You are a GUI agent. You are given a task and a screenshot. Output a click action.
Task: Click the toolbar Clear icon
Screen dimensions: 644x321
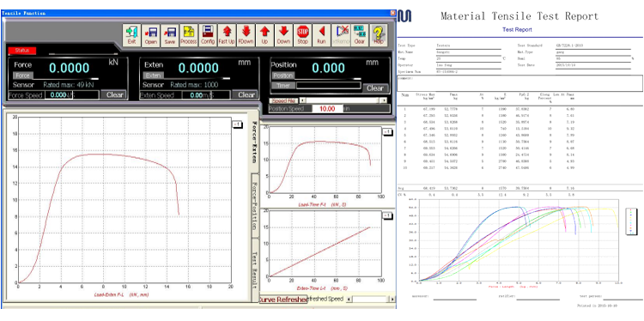coord(360,35)
